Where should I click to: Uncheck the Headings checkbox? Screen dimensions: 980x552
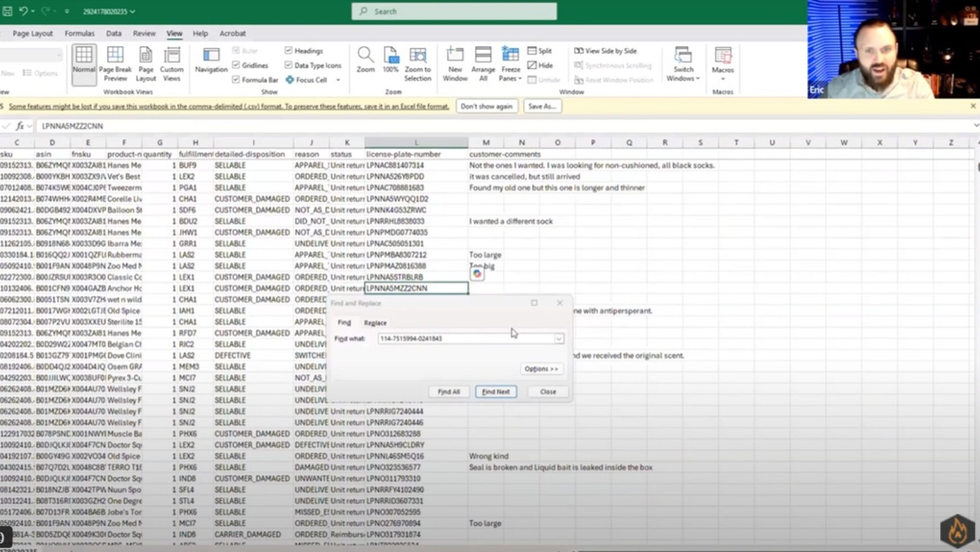[x=288, y=50]
